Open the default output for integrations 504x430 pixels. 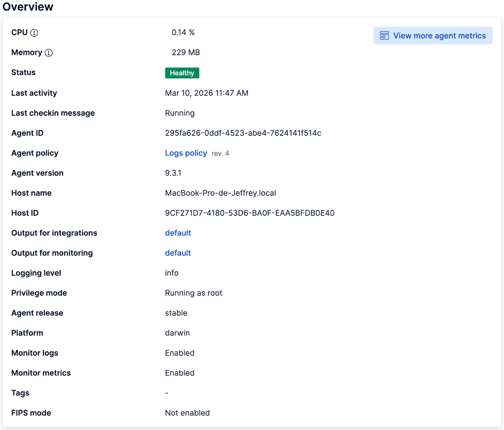(178, 233)
